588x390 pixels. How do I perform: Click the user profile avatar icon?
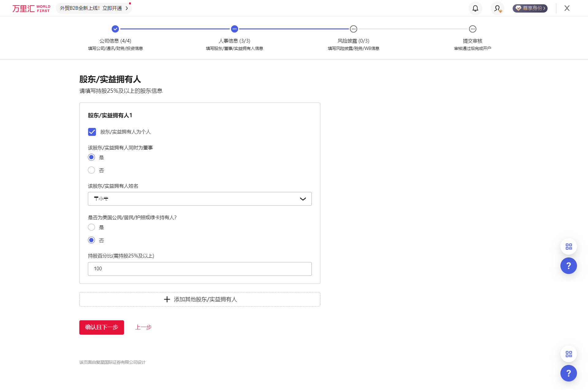tap(497, 8)
